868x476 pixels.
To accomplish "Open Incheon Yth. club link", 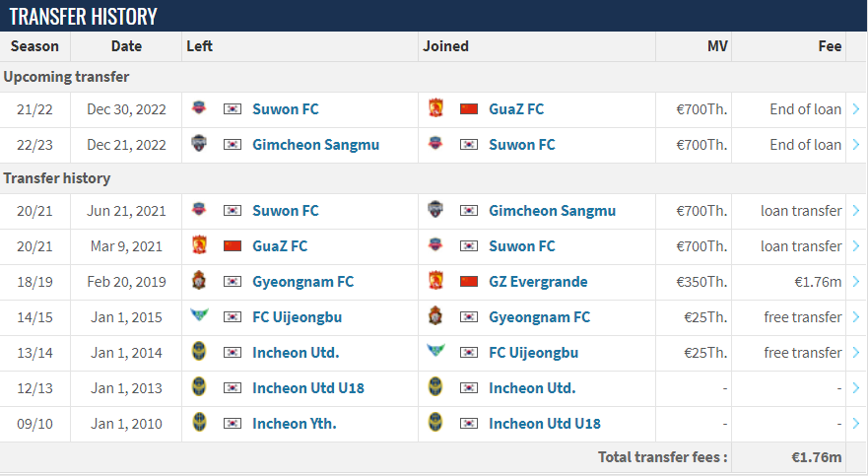I will pyautogui.click(x=295, y=424).
